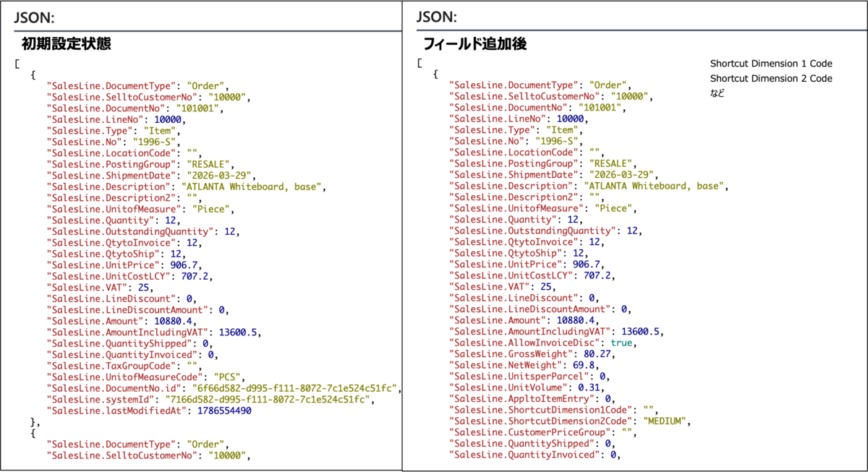The image size is (868, 472).
Task: Select the "Shortcut Dimension 2 Code" note text
Action: (x=771, y=78)
